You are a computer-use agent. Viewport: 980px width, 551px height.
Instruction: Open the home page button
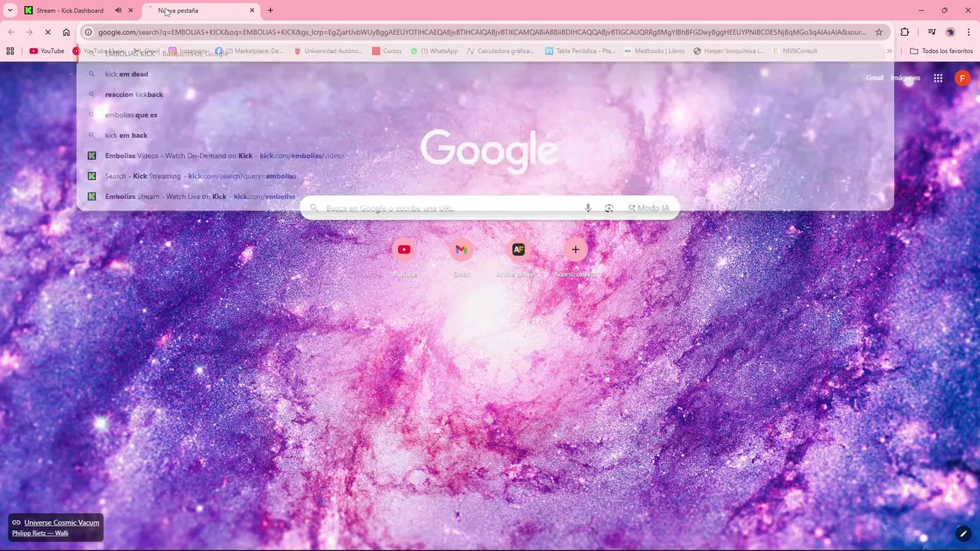(x=67, y=32)
